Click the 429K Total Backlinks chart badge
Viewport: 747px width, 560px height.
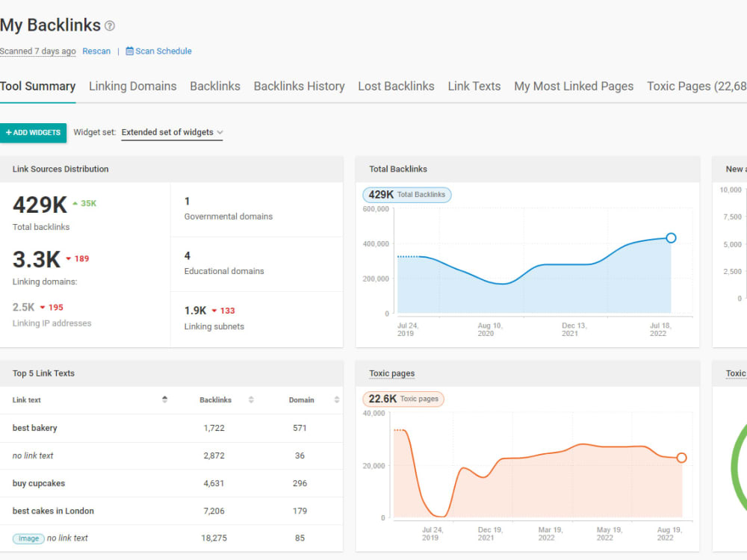pyautogui.click(x=407, y=195)
